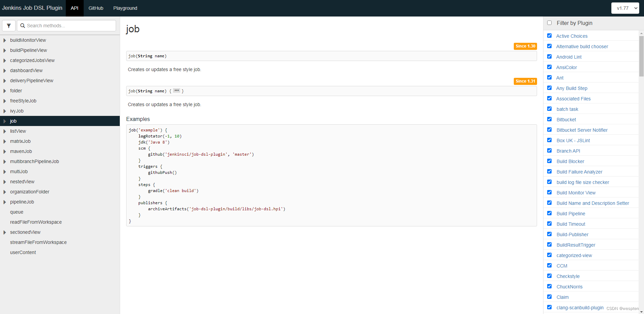Expand the freeStyleJob tree arrow
Image resolution: width=644 pixels, height=314 pixels.
tap(5, 101)
